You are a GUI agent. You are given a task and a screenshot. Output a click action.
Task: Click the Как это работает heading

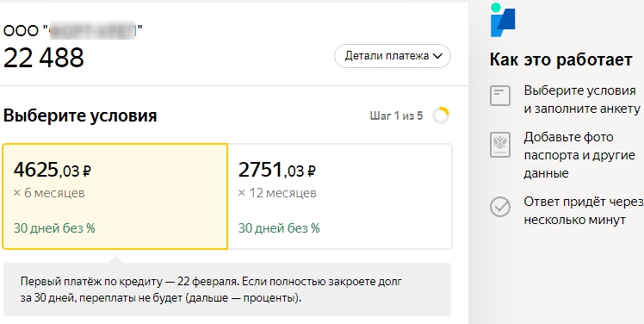561,60
